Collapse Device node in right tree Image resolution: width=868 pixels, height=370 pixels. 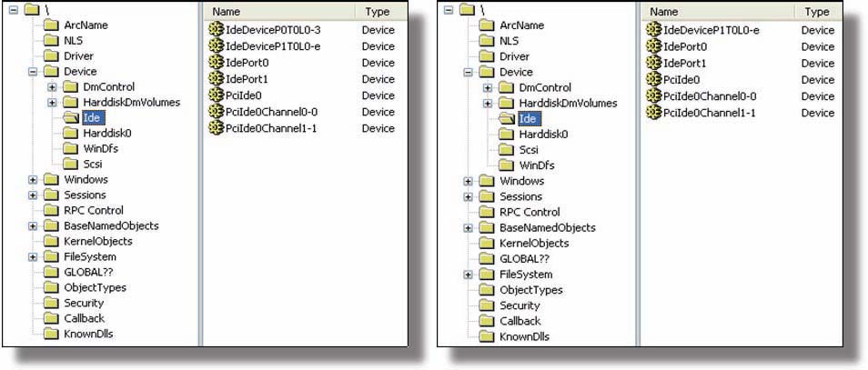pos(469,72)
